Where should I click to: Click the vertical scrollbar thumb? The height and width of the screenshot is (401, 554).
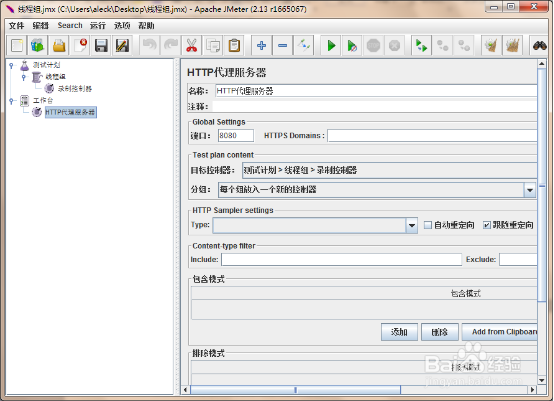tap(542, 185)
